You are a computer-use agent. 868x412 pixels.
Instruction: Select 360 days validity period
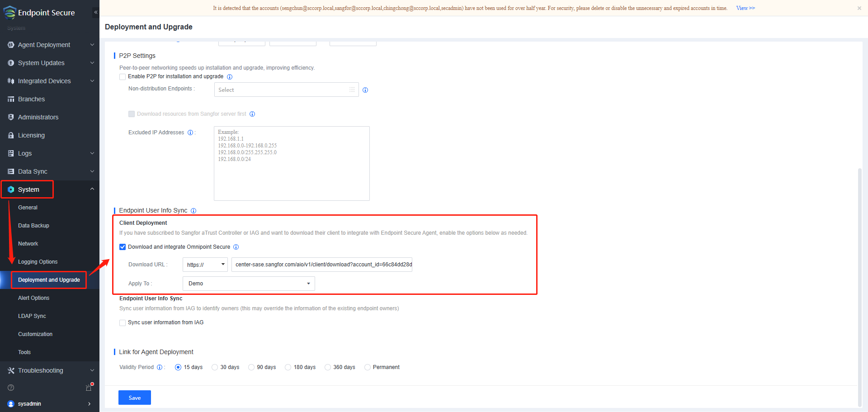pos(328,367)
